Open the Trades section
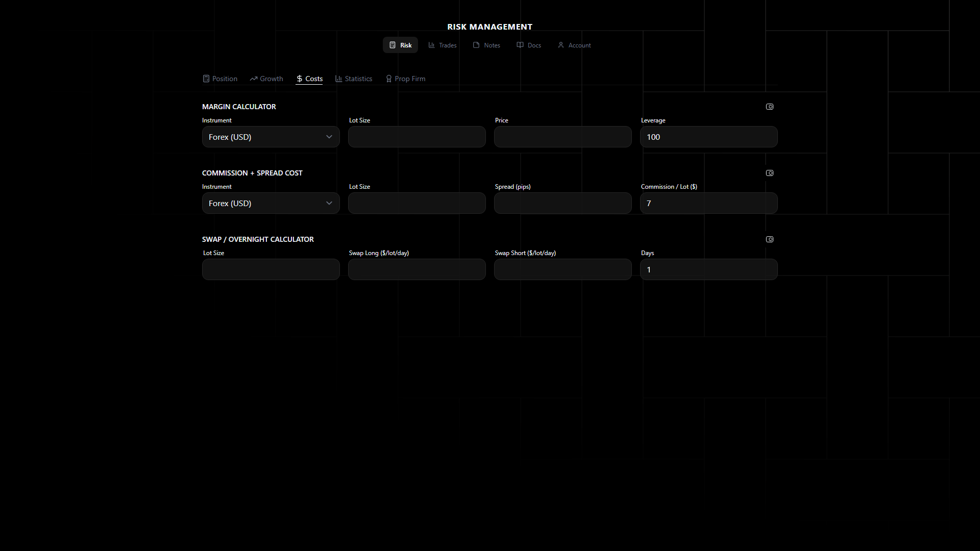Screen dimensions: 980x551 443,45
